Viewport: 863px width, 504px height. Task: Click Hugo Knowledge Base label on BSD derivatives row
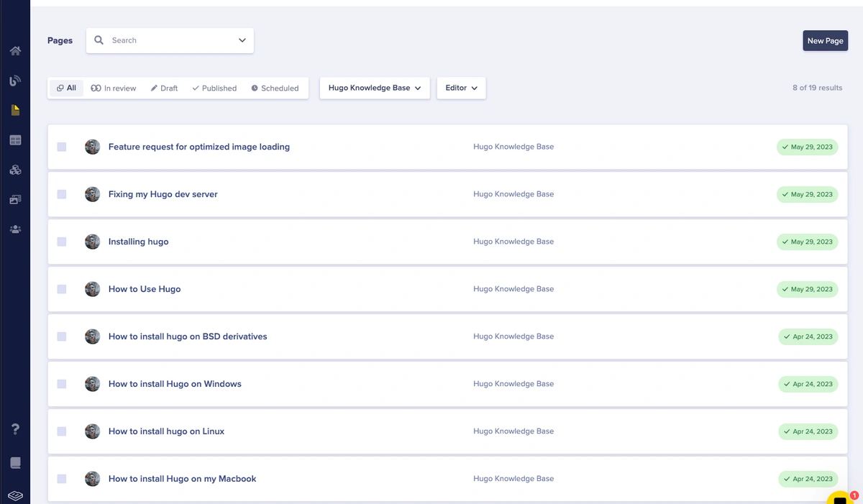tap(513, 336)
